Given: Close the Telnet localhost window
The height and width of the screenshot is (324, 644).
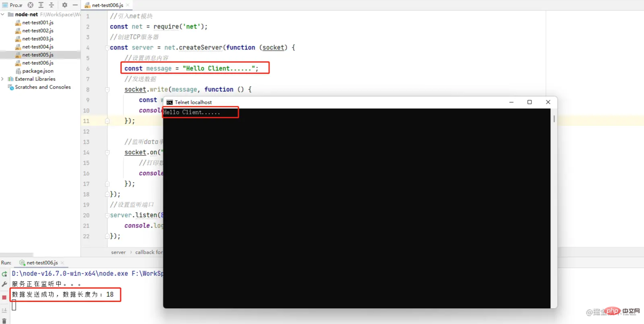Looking at the screenshot, I should click(548, 102).
